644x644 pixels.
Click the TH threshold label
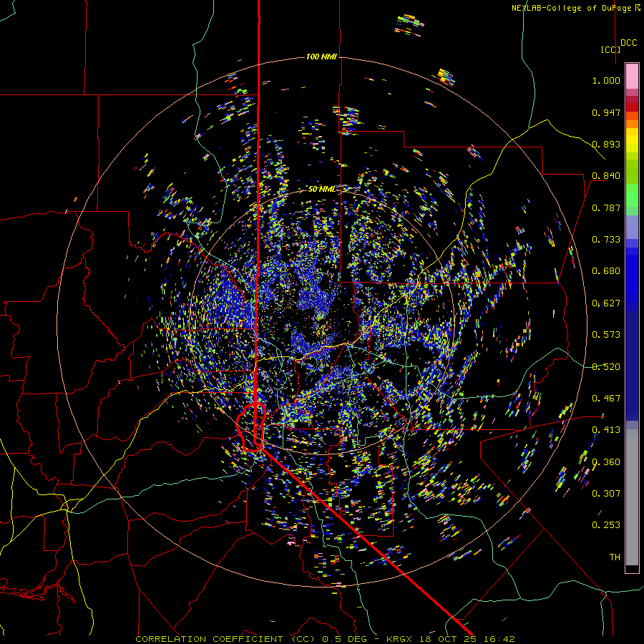click(615, 557)
